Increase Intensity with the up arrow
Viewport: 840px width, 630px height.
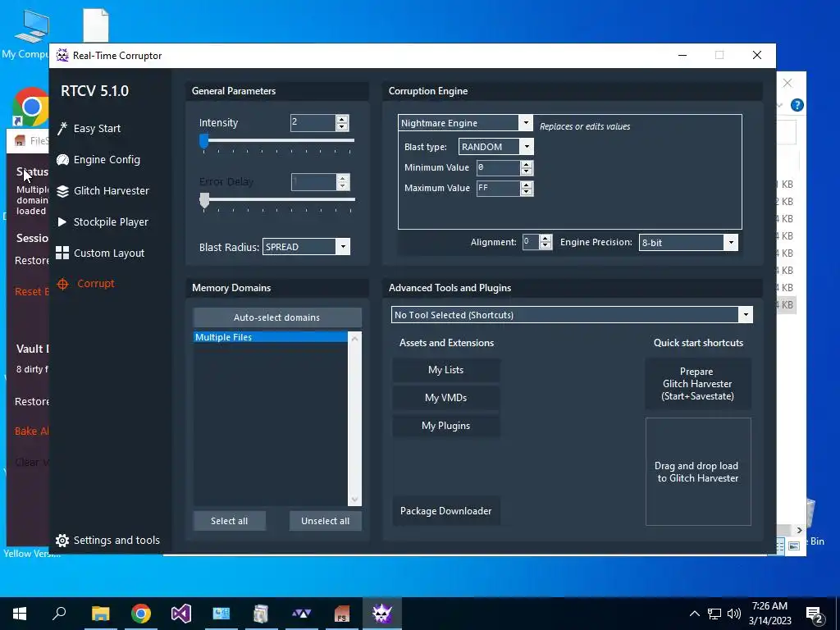[342, 119]
